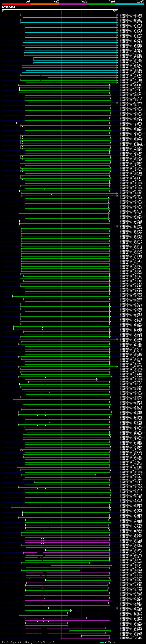The height and width of the screenshot is (644, 146).
Task: Open hit UniRef100_Q9C291
Action: (x=131, y=371)
